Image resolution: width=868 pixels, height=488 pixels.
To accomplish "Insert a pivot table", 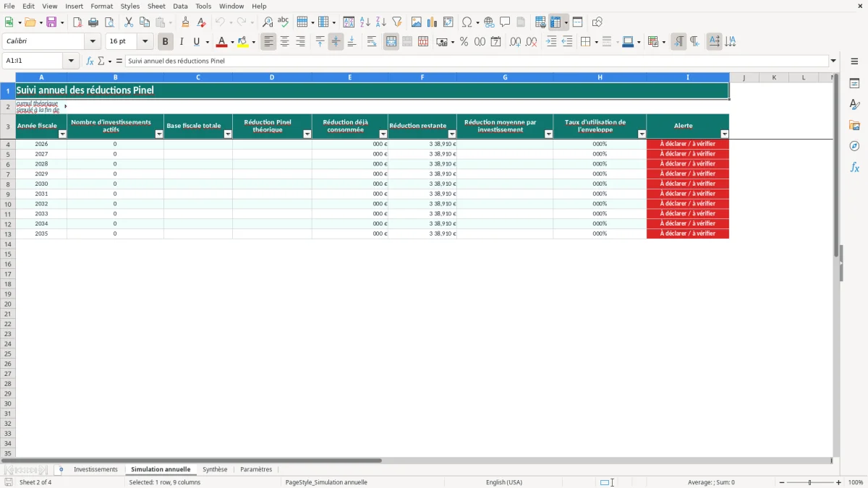I will (448, 22).
